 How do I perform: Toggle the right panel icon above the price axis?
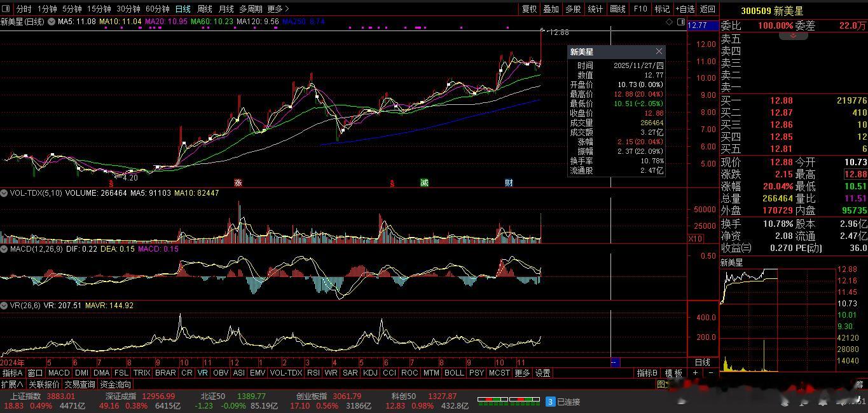click(x=680, y=22)
